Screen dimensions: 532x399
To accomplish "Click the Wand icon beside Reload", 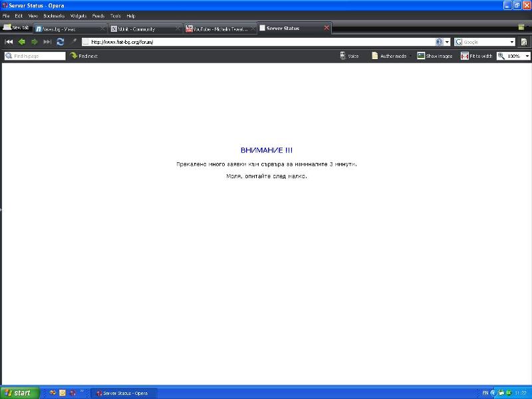I will coord(73,42).
